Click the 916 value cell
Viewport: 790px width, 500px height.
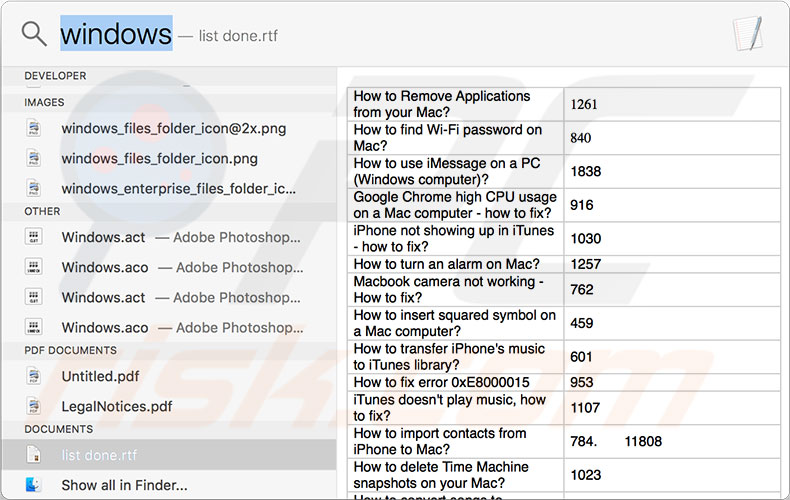point(673,205)
